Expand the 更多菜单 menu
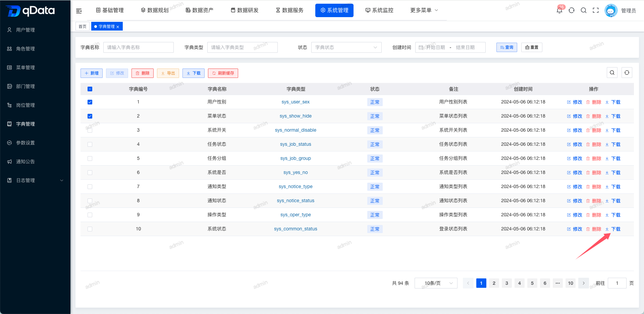Image resolution: width=644 pixels, height=314 pixels. click(x=424, y=10)
